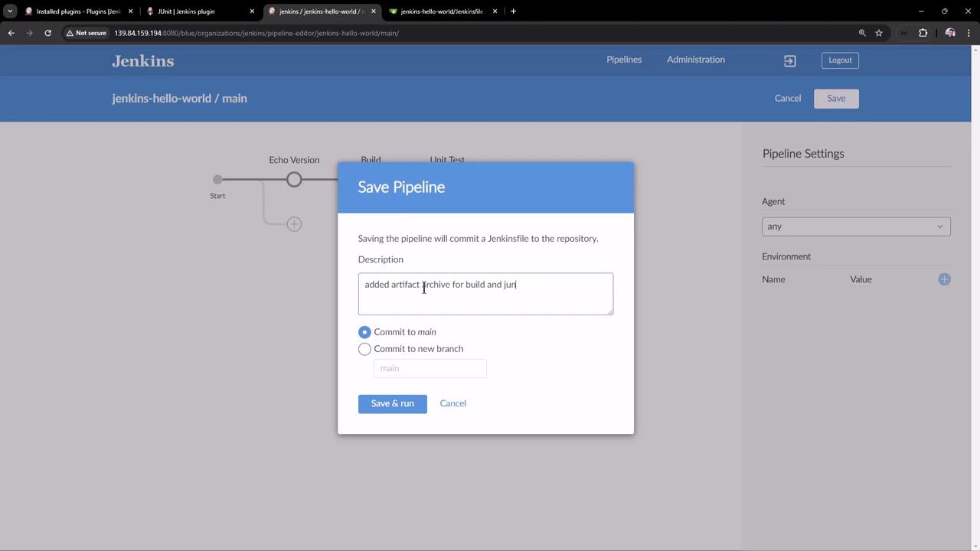980x551 pixels.
Task: Reload the current browser page
Action: click(x=47, y=33)
